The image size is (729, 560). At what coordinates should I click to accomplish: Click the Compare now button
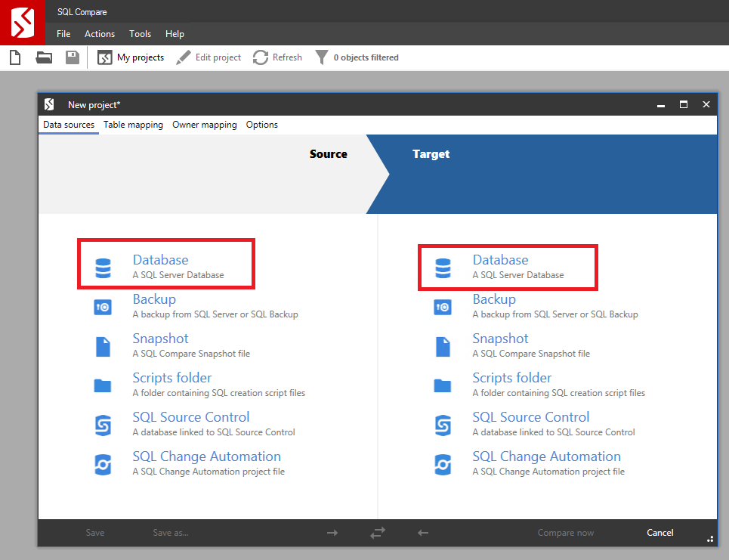click(565, 533)
